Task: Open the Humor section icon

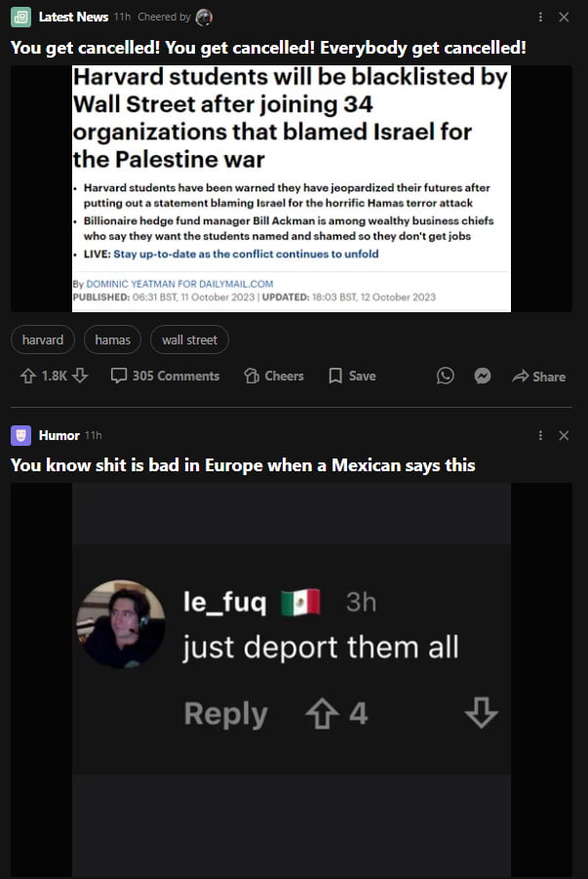Action: 20,435
